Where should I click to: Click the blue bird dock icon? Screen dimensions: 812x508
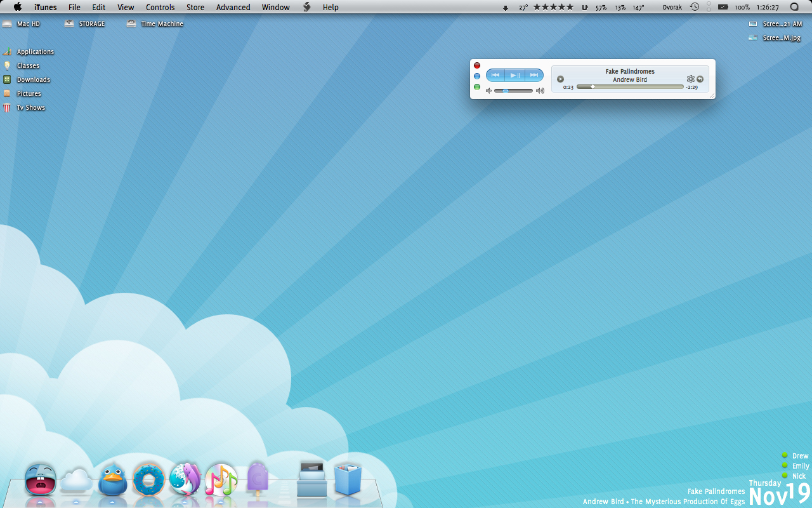pos(113,479)
